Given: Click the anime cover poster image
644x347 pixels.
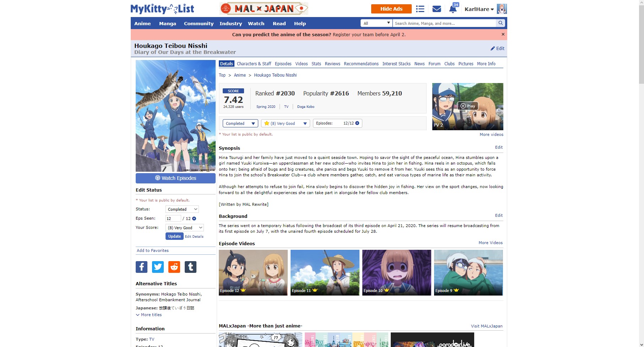Looking at the screenshot, I should click(175, 116).
